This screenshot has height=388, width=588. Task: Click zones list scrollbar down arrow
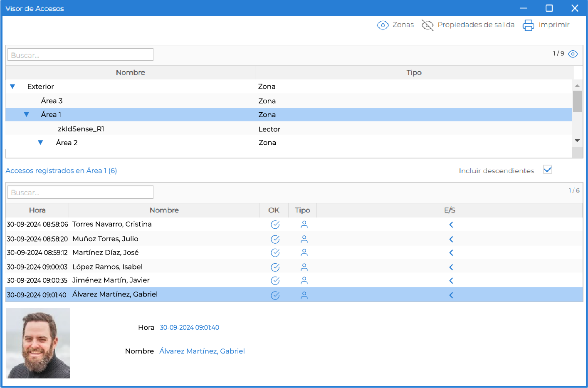click(x=577, y=141)
